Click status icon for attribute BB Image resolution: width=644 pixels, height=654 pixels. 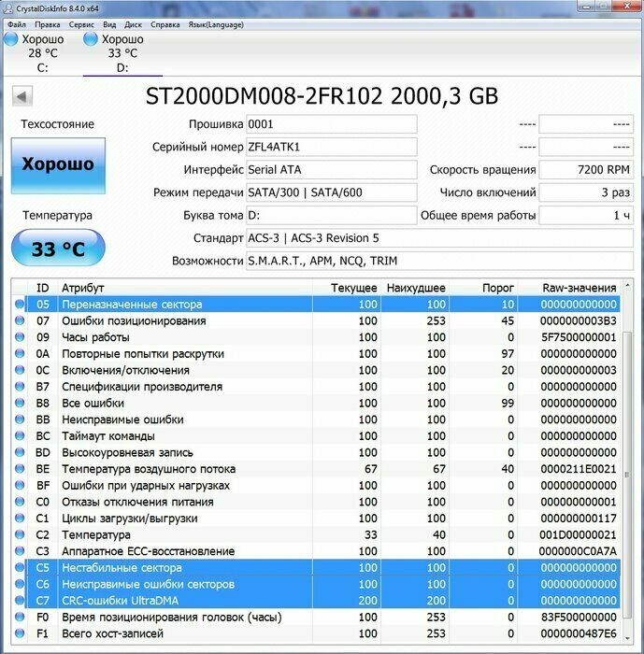click(20, 419)
